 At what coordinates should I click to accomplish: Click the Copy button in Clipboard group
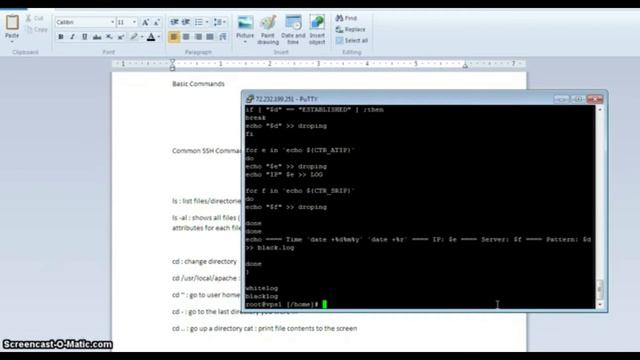36,29
